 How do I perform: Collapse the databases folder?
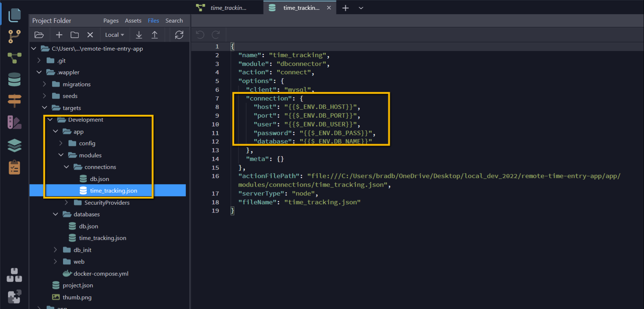point(55,214)
